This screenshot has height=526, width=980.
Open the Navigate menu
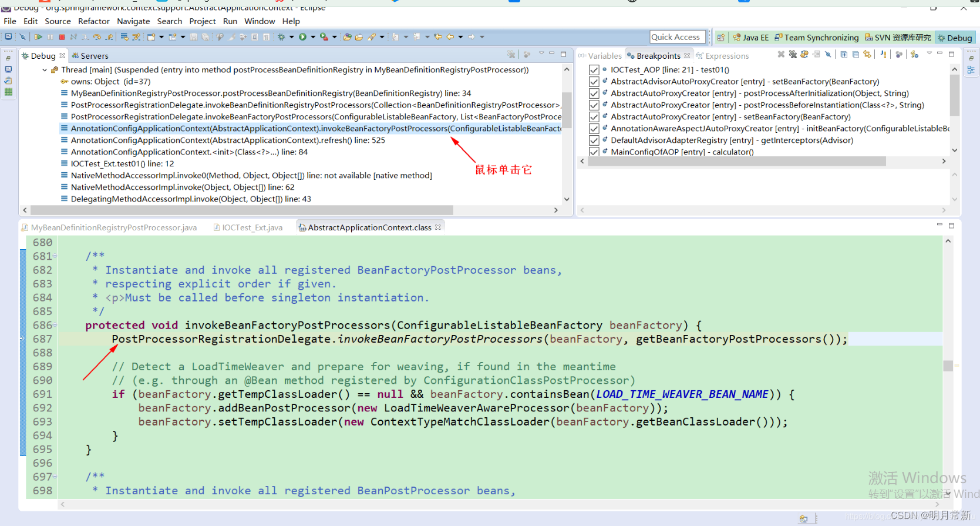(x=133, y=21)
